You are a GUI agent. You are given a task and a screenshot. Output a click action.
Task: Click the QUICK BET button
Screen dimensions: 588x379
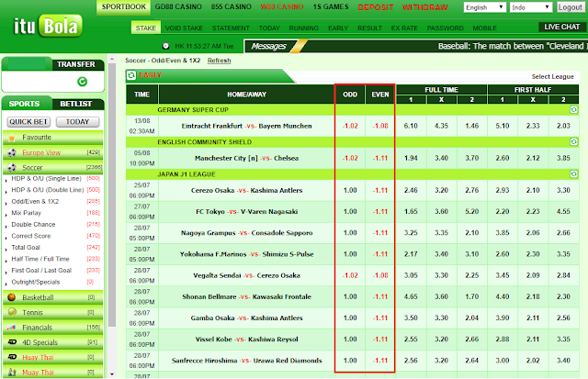point(28,122)
